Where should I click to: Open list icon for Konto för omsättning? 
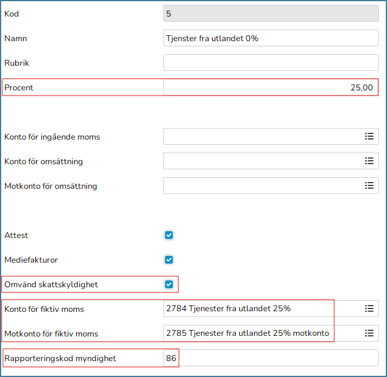click(369, 161)
